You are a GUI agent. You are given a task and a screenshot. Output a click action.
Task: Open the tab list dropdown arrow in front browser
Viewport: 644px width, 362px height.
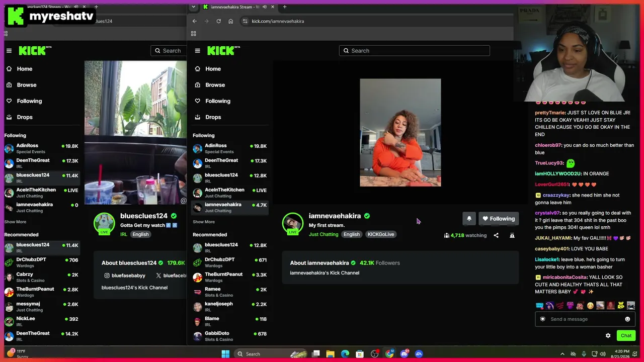(x=193, y=7)
